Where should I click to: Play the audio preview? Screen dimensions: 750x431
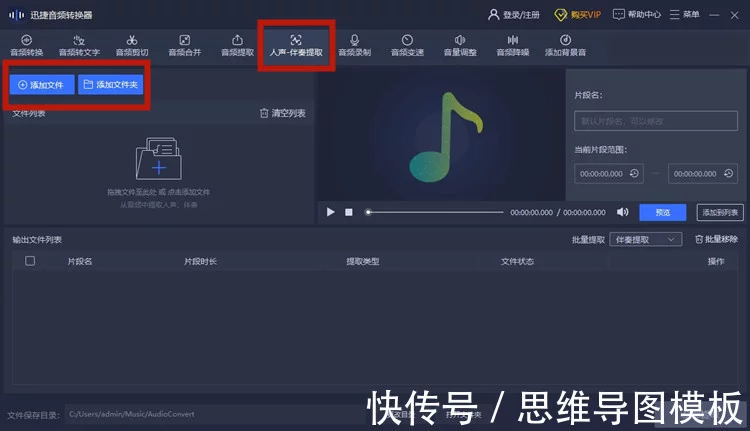(x=330, y=212)
